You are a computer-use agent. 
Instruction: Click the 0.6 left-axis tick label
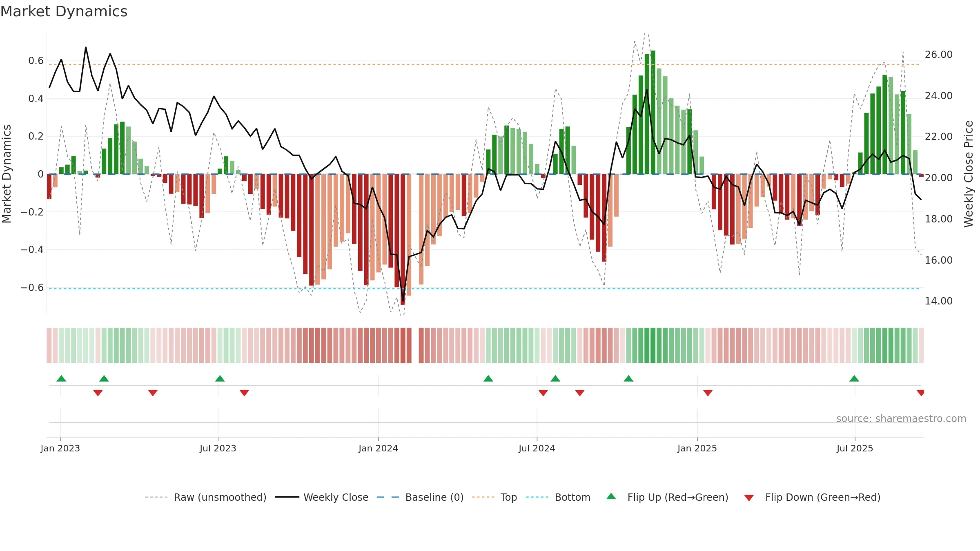click(x=36, y=61)
